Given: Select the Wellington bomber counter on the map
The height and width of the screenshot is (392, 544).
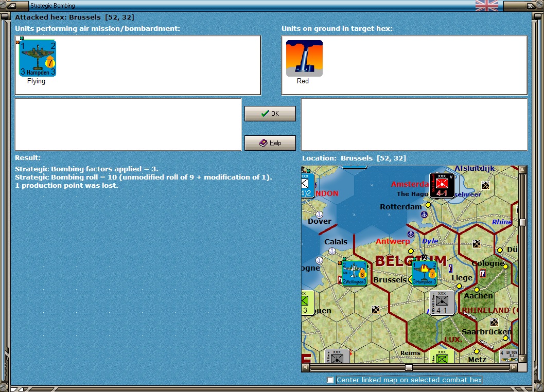Looking at the screenshot, I should 354,273.
